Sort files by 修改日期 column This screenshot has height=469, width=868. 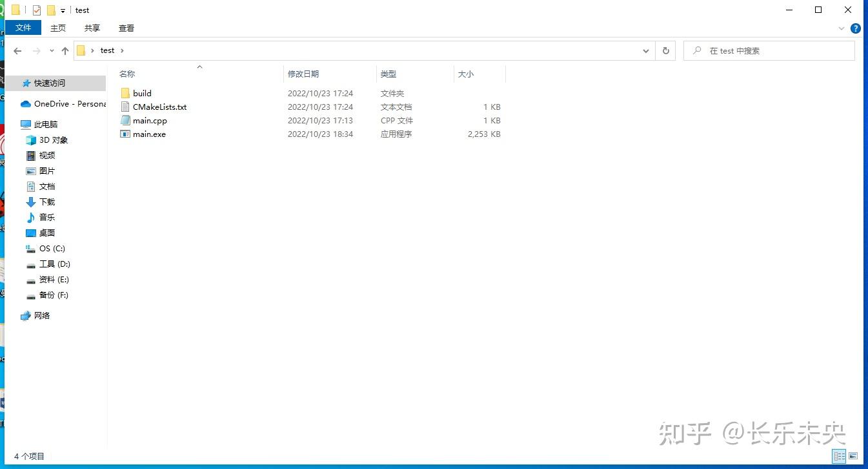point(303,74)
